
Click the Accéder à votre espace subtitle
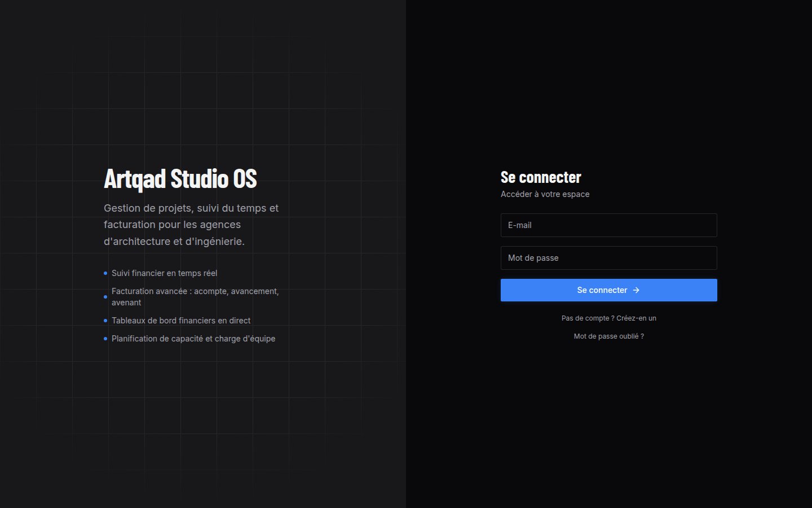(x=545, y=194)
